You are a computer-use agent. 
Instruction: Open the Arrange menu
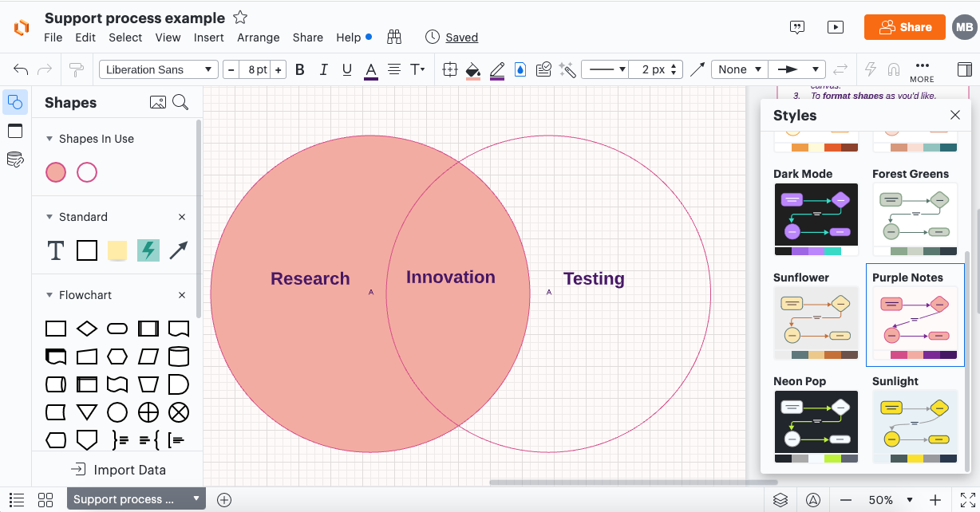258,37
